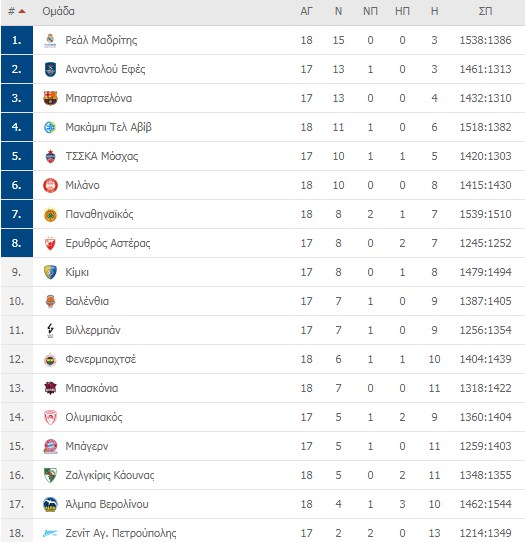Click the Μπαρτσελόνα club crest icon
The height and width of the screenshot is (542, 525).
point(50,98)
